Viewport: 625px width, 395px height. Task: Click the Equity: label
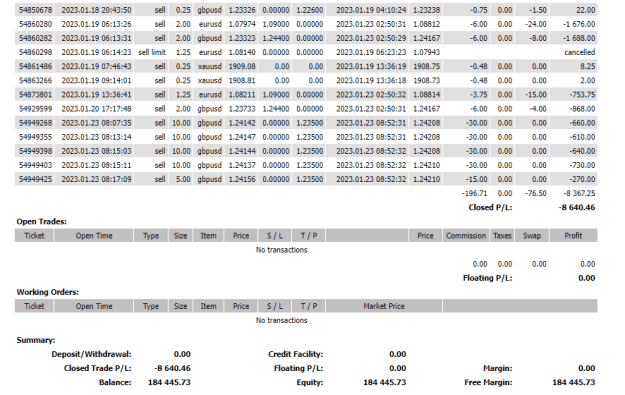coord(310,382)
